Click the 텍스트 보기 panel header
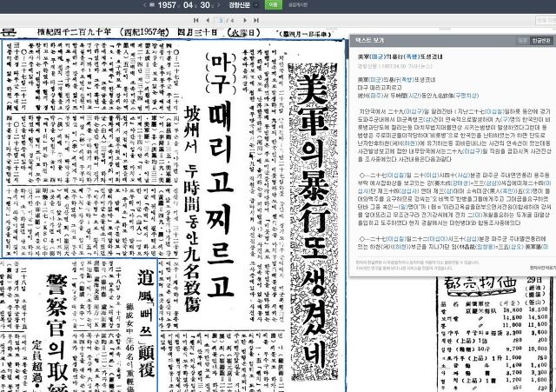556x392 pixels. click(453, 41)
